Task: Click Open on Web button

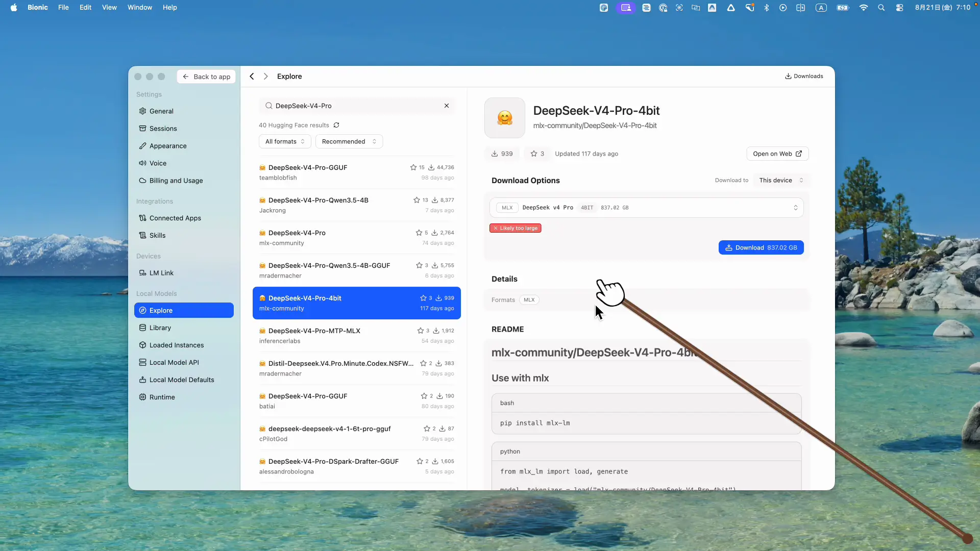Action: pos(777,154)
